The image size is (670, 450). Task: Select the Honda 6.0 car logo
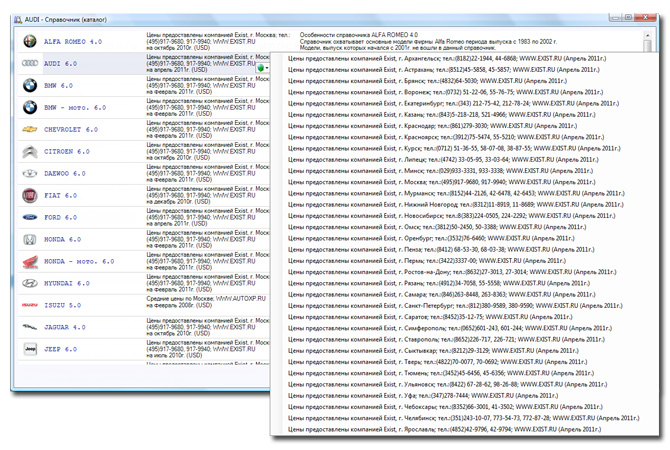point(29,239)
